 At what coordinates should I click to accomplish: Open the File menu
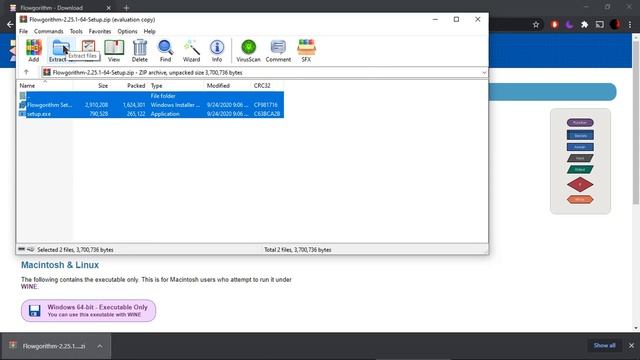click(x=23, y=31)
